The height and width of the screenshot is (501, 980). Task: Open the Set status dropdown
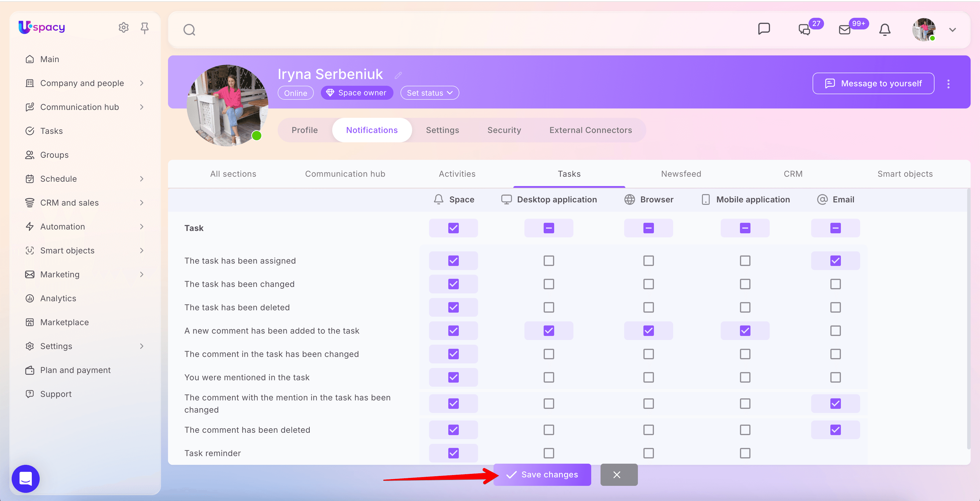point(430,93)
